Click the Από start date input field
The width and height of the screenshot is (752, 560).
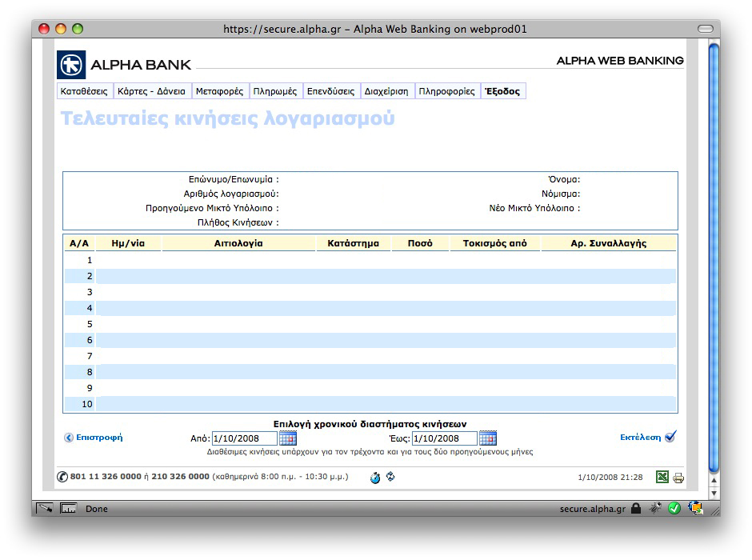(244, 438)
